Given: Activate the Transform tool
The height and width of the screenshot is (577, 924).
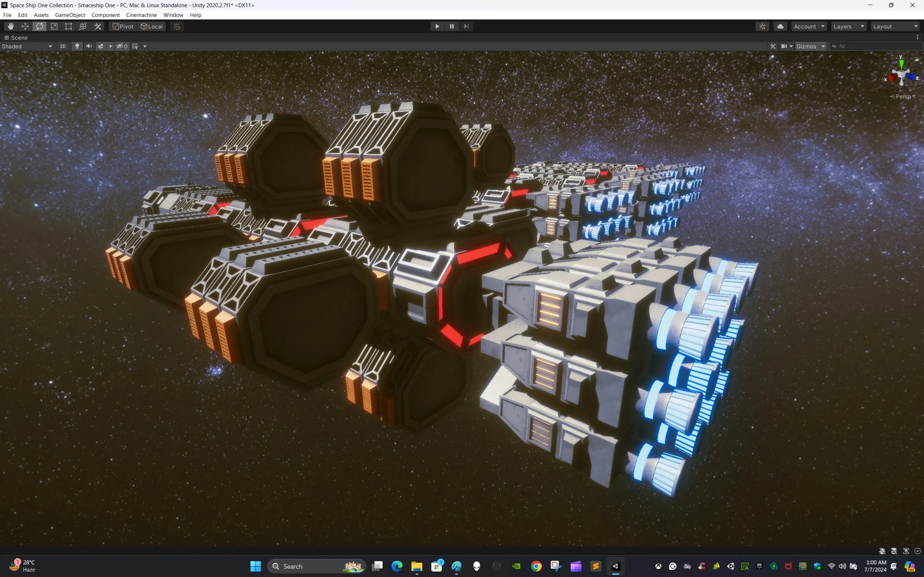Looking at the screenshot, I should tap(83, 26).
